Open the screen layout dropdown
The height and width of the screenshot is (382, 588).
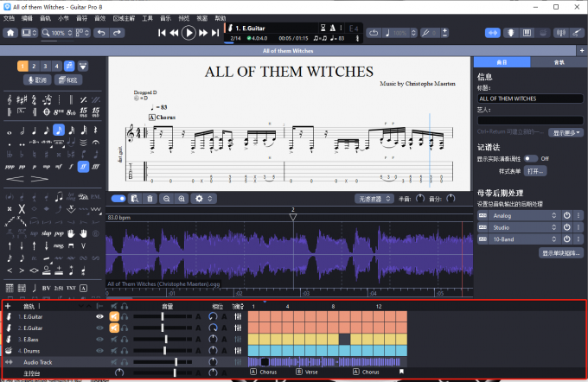(29, 33)
